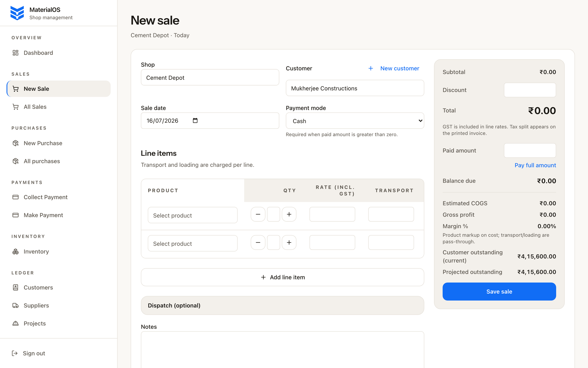Open second line Select product dropdown
The image size is (588, 368).
pos(193,243)
